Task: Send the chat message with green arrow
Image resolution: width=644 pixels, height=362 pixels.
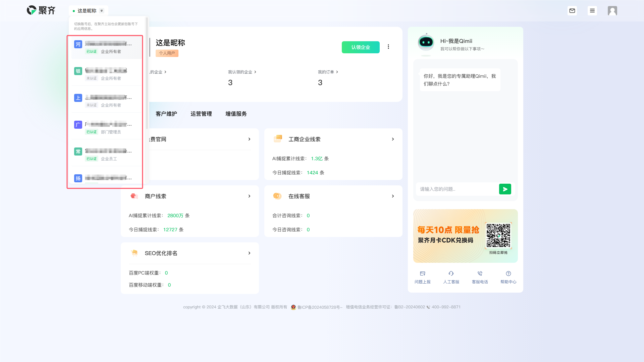Action: (x=505, y=189)
